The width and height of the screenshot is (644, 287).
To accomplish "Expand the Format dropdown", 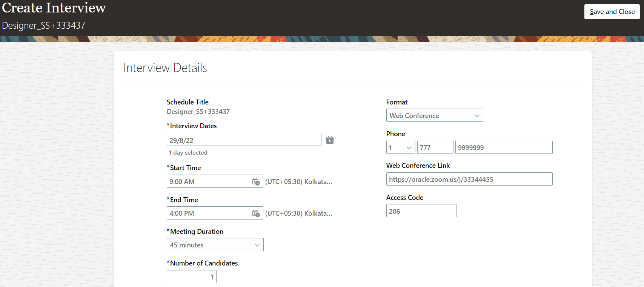I will 477,116.
